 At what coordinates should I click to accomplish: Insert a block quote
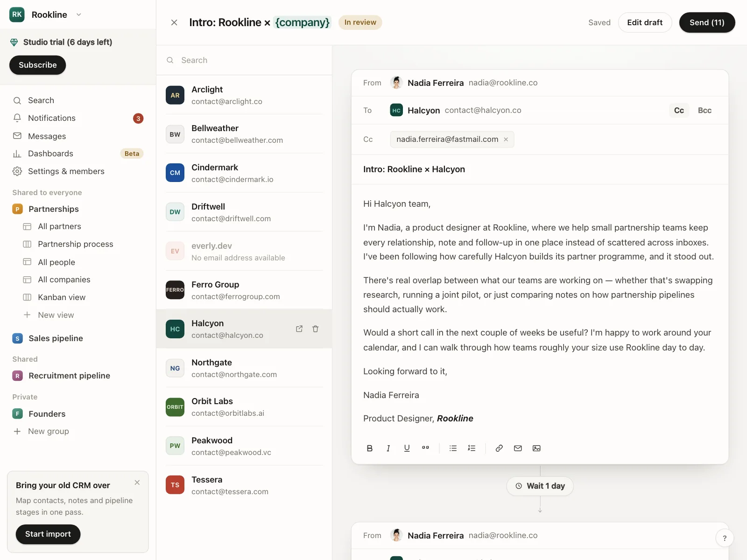425,448
